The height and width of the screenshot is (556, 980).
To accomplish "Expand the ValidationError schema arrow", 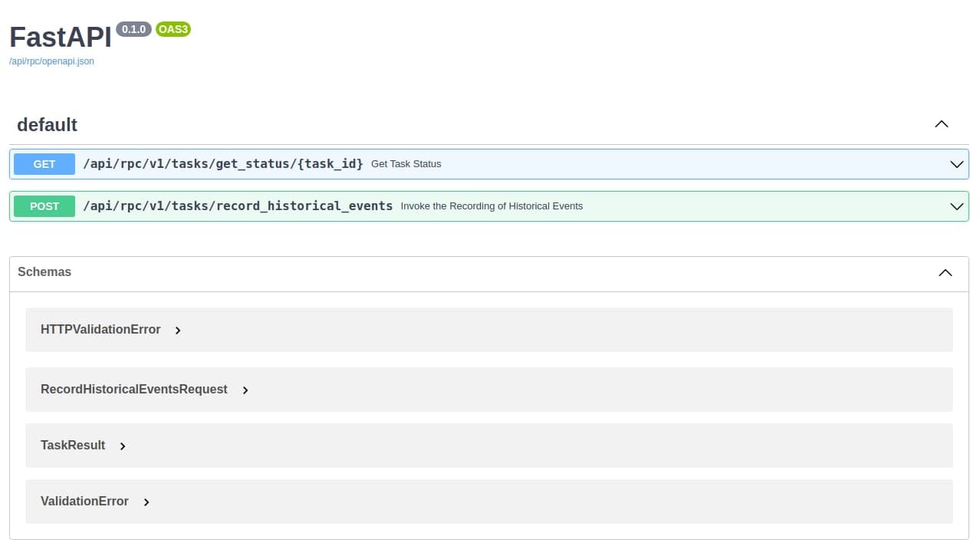I will pos(146,502).
